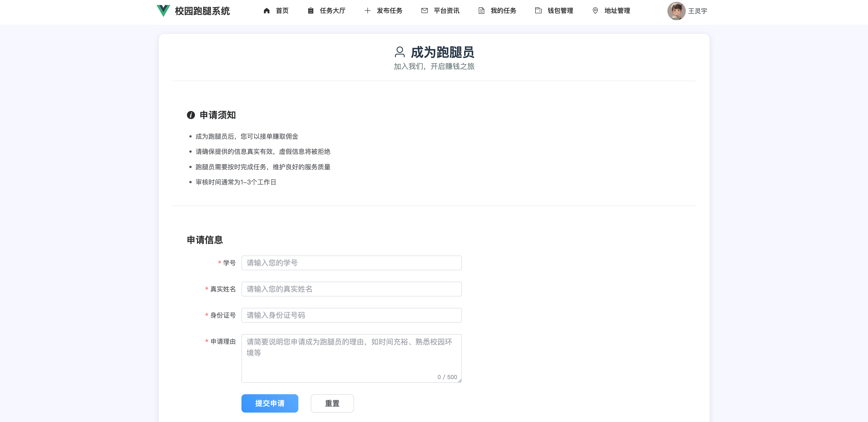Open 平台资讯 in the navigation
Image resolution: width=868 pixels, height=422 pixels.
tap(446, 11)
